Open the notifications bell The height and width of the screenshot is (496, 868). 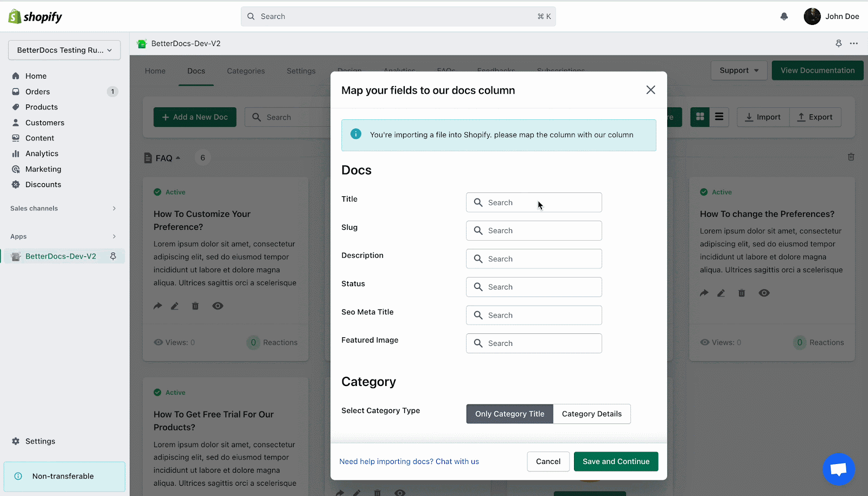coord(784,16)
